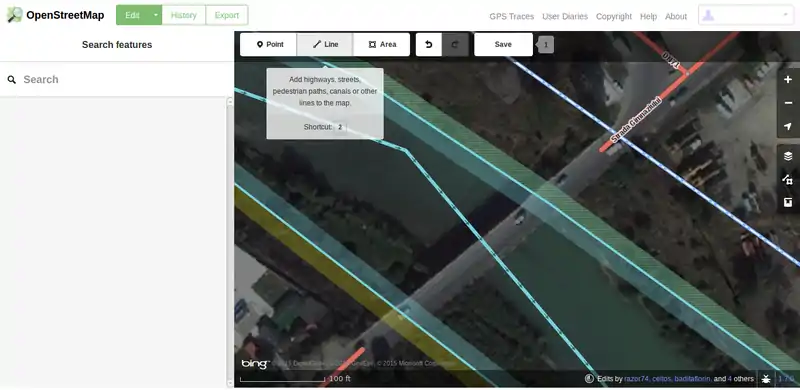Click the OpenStreetMap logo icon

click(14, 15)
